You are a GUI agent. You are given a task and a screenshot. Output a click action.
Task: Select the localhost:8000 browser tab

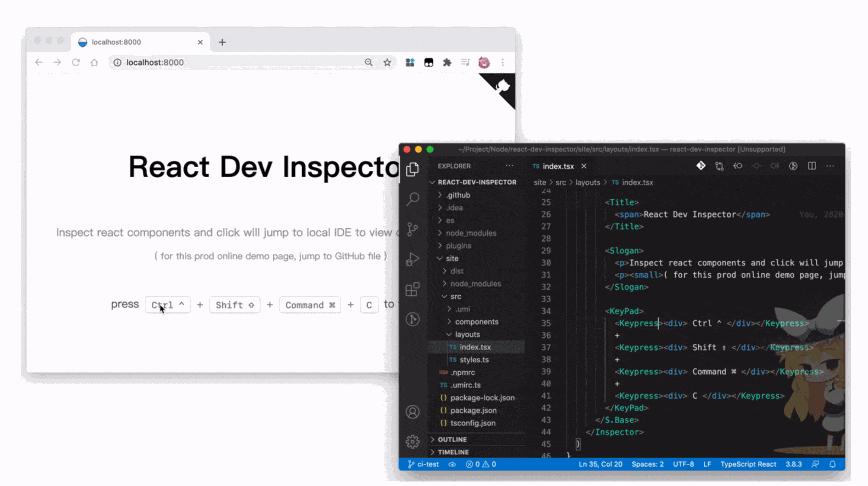(x=141, y=42)
